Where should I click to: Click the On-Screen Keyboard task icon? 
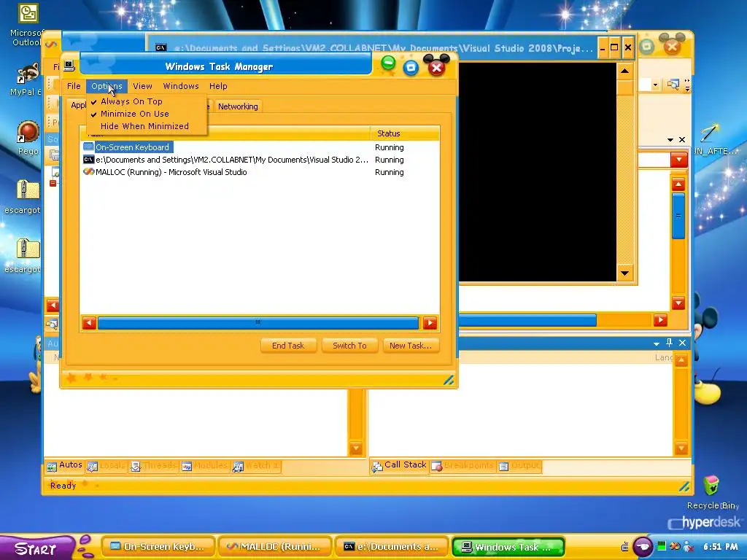88,147
